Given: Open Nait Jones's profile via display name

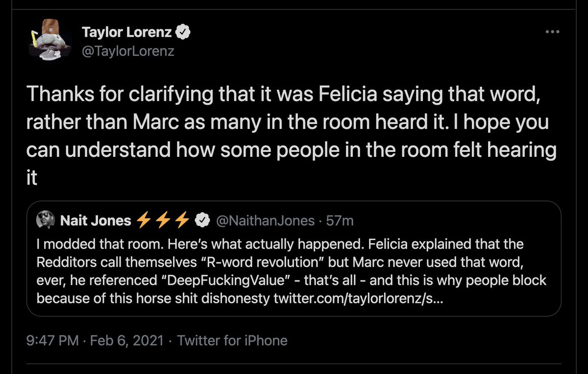Looking at the screenshot, I should pos(95,221).
